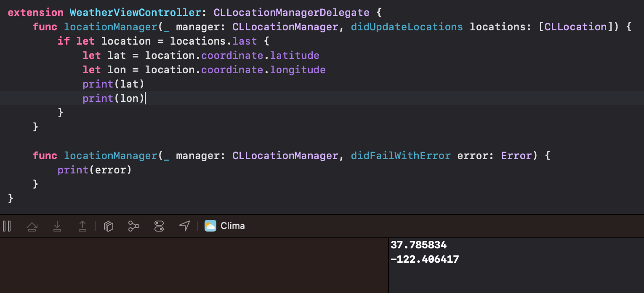Click the Clima app weather icon
Viewport: 644px width, 293px height.
[210, 226]
